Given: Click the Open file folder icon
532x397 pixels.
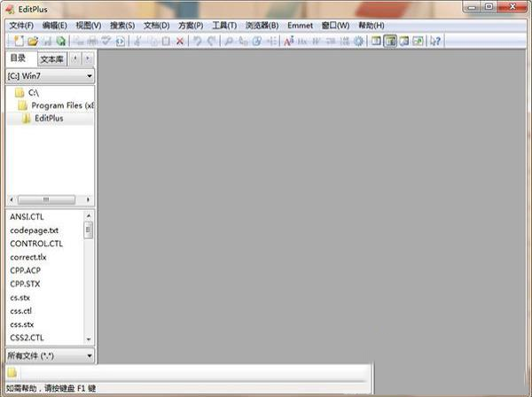Looking at the screenshot, I should coord(33,41).
